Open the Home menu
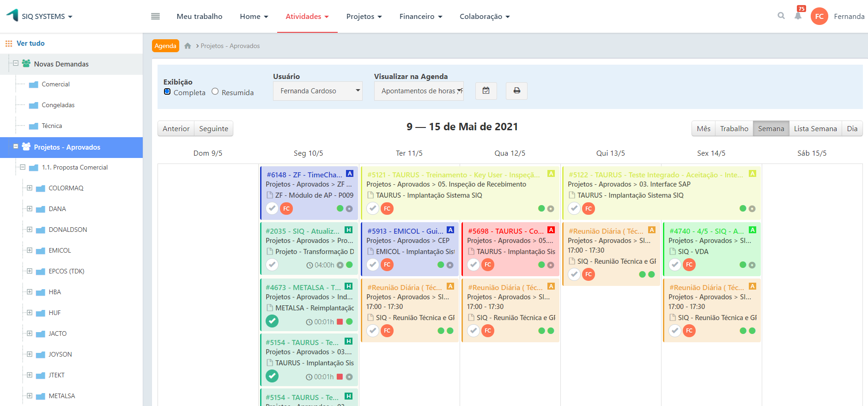 point(254,17)
